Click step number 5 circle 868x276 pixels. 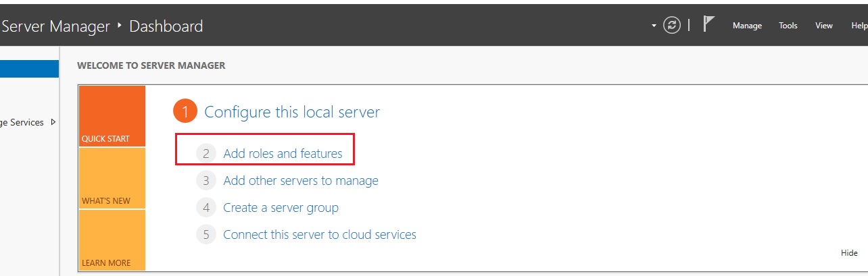click(x=206, y=235)
